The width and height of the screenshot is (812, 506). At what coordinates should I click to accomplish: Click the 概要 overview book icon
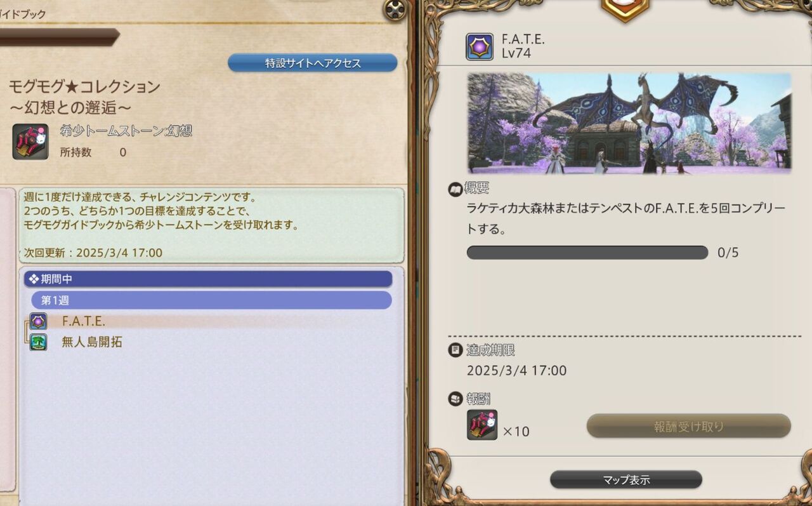455,189
